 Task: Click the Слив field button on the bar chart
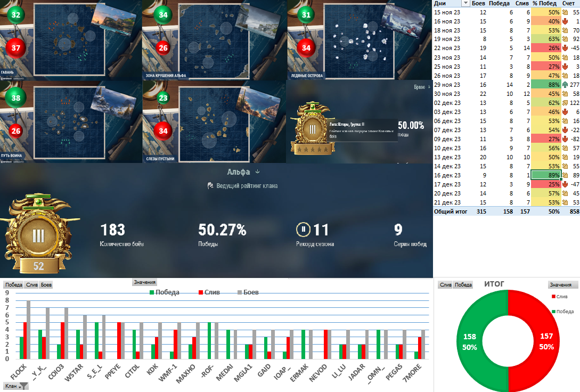32,285
